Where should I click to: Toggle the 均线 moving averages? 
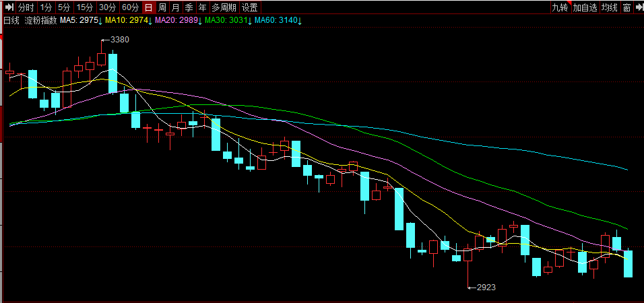coord(610,7)
